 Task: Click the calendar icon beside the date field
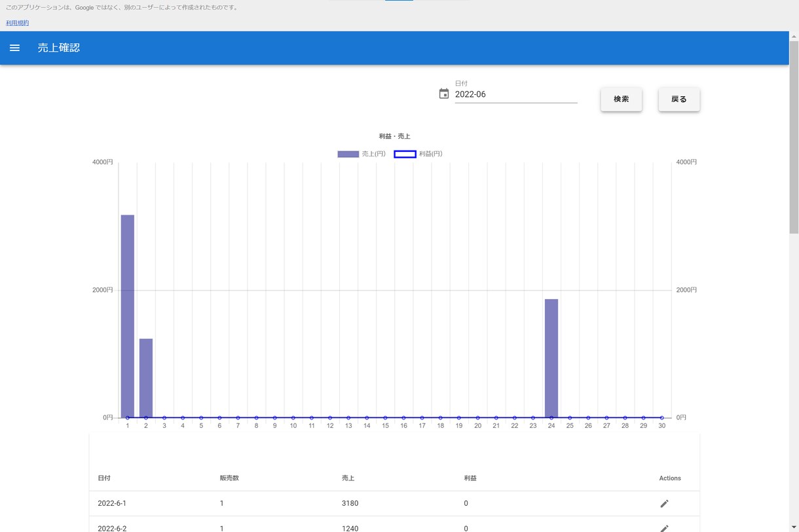[444, 94]
